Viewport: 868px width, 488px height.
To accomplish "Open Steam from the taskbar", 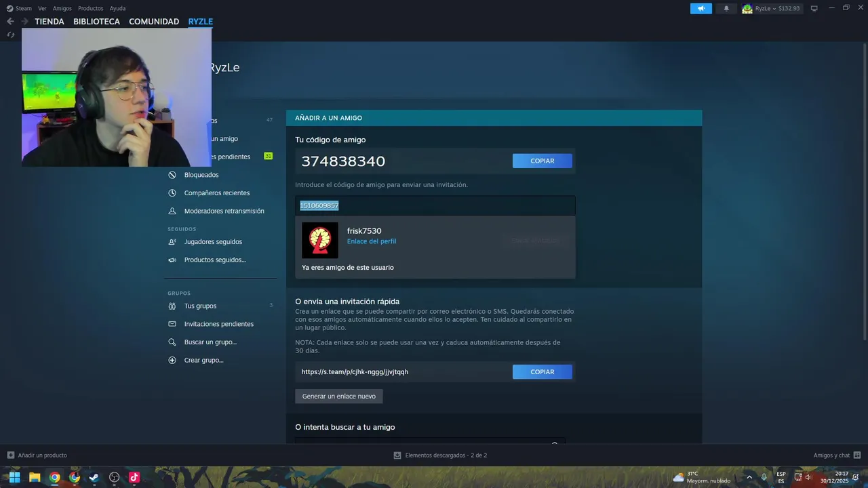I will (94, 477).
